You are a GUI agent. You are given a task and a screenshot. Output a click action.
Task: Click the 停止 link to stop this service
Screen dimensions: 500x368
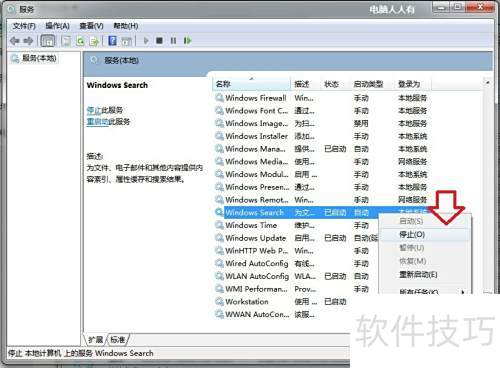(x=94, y=110)
